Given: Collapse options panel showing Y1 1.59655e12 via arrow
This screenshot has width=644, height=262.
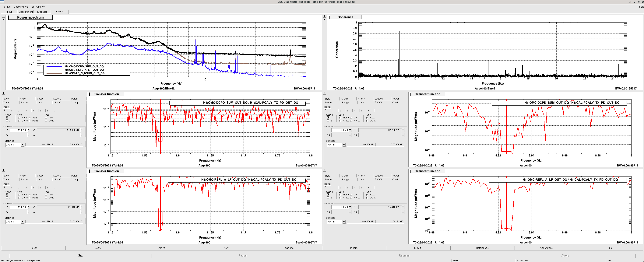Looking at the screenshot, I should pos(3,93).
